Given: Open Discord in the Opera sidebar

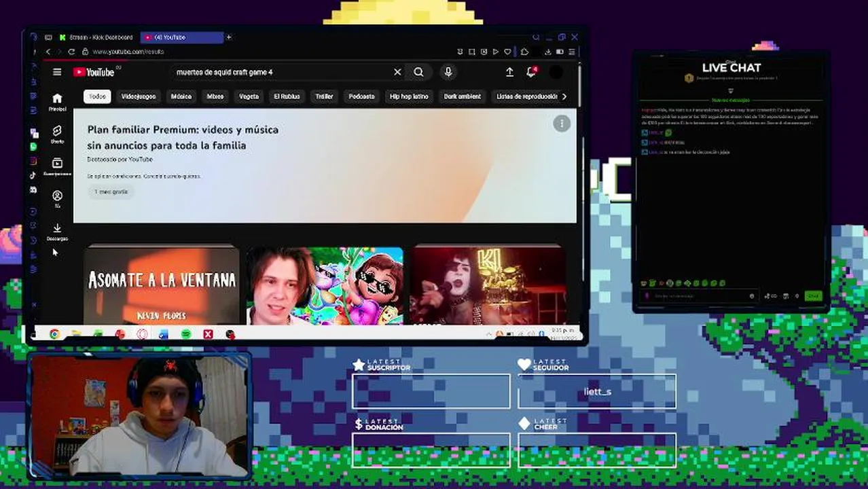Looking at the screenshot, I should click(x=33, y=190).
